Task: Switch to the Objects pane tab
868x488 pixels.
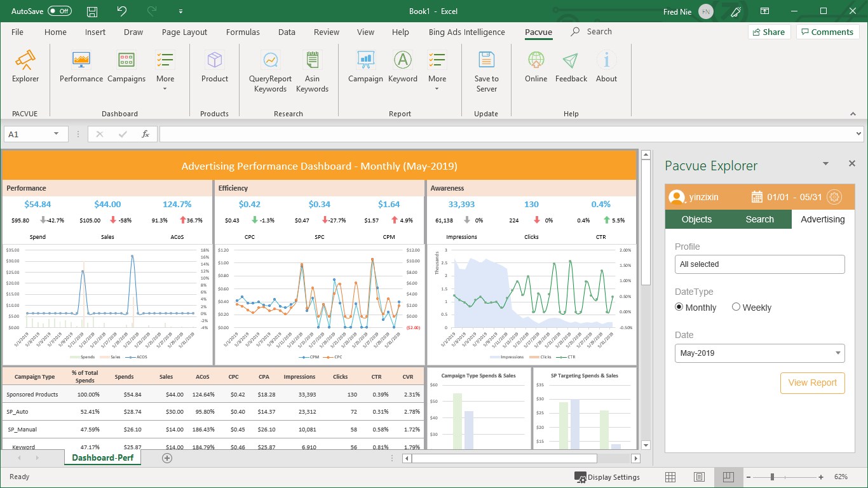Action: pyautogui.click(x=696, y=219)
